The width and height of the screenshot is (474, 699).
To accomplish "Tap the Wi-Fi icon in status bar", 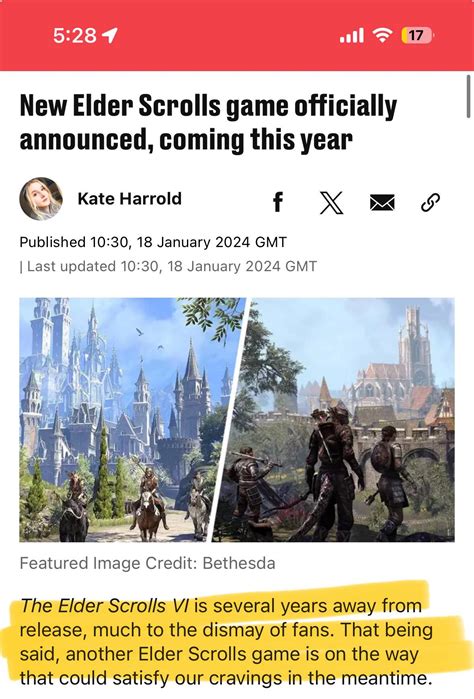I will pos(383,35).
